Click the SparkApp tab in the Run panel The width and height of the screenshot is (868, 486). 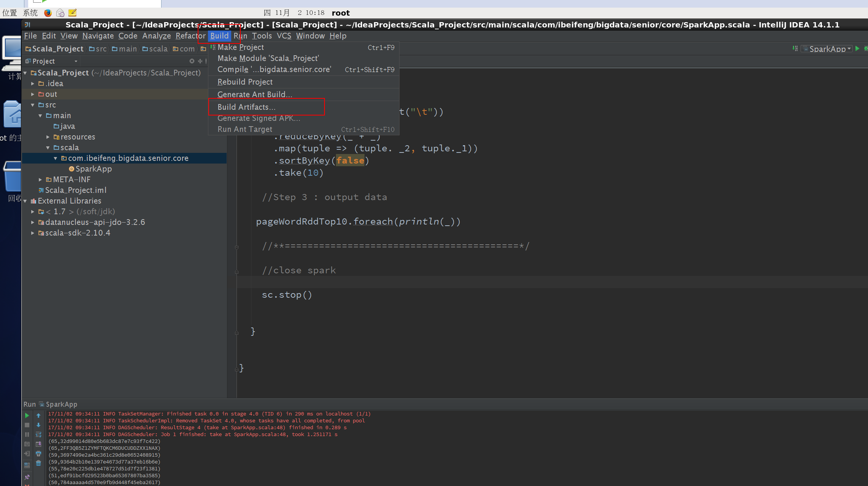(58, 404)
